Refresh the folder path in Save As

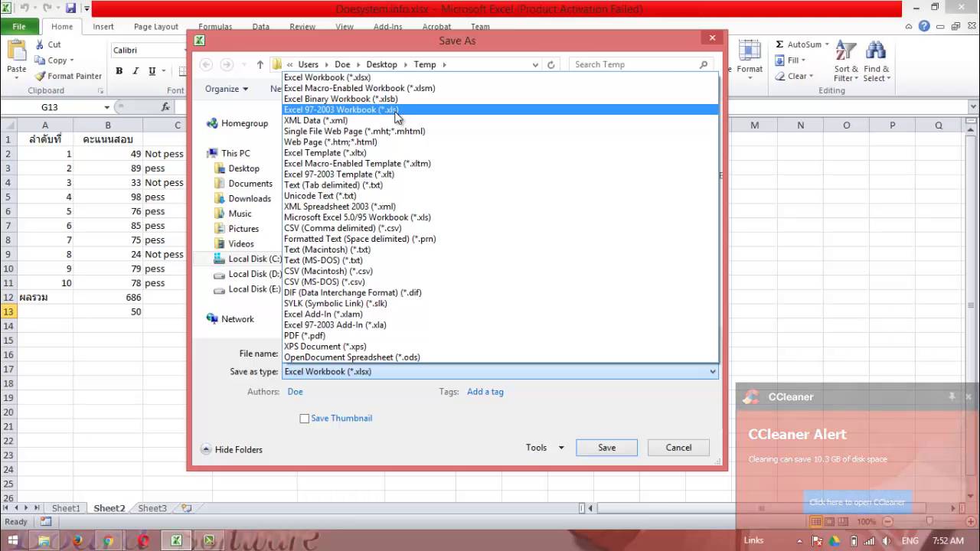(x=550, y=65)
